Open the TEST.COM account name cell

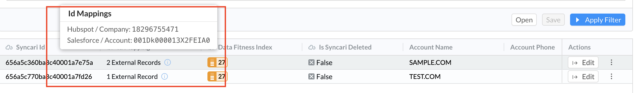(x=425, y=76)
